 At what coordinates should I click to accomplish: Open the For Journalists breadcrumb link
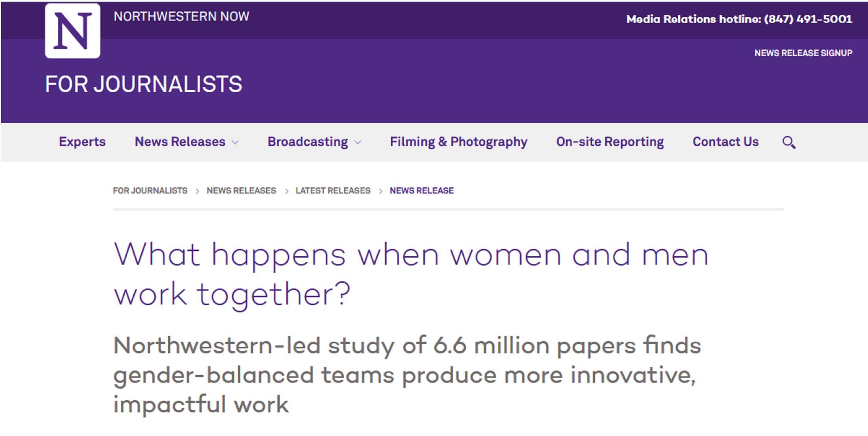(150, 191)
